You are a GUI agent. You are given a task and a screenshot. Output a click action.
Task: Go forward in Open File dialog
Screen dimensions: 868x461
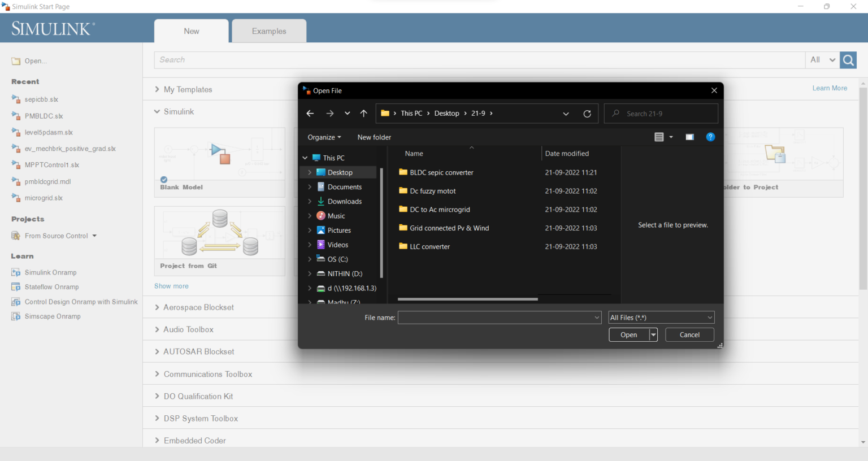click(x=330, y=114)
